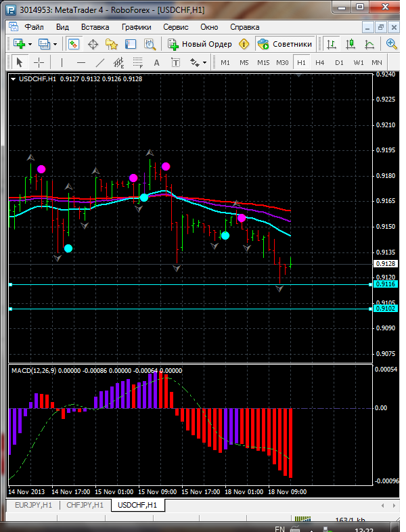
Task: Switch to M30 timeframe
Action: click(x=282, y=62)
